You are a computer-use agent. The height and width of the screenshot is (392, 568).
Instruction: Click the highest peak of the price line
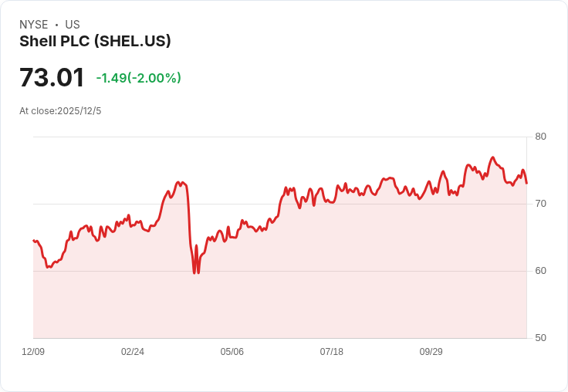492,157
